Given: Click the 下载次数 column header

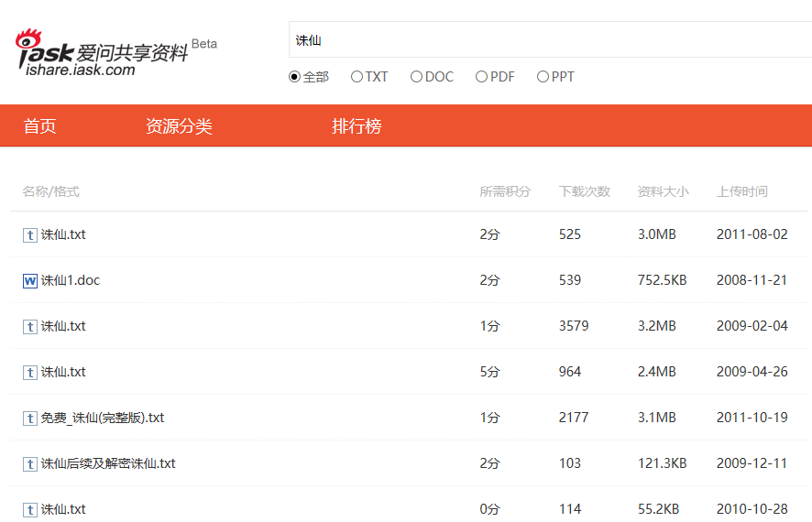Looking at the screenshot, I should point(585,191).
